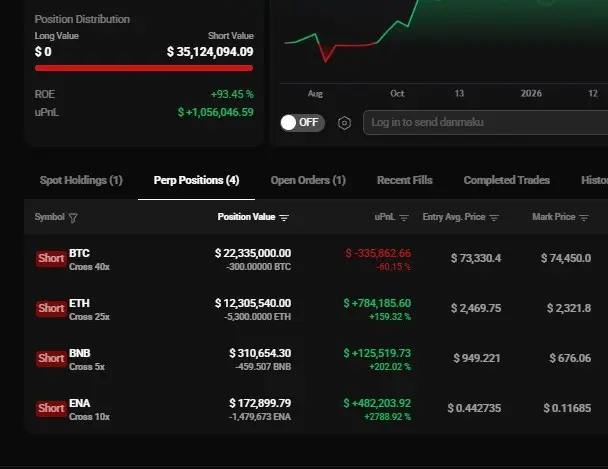The width and height of the screenshot is (608, 469).
Task: Open danmaku settings hexagon icon
Action: (344, 123)
